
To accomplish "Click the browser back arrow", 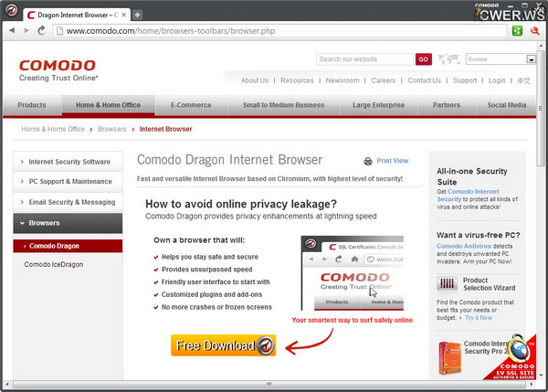I will [11, 30].
